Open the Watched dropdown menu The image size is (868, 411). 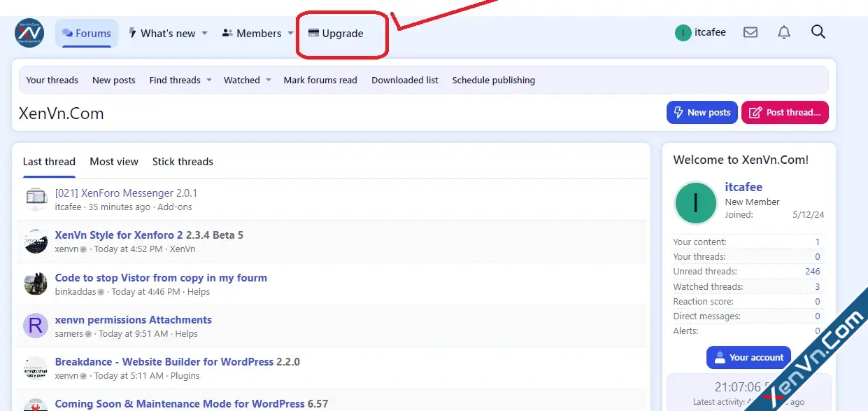pos(268,80)
